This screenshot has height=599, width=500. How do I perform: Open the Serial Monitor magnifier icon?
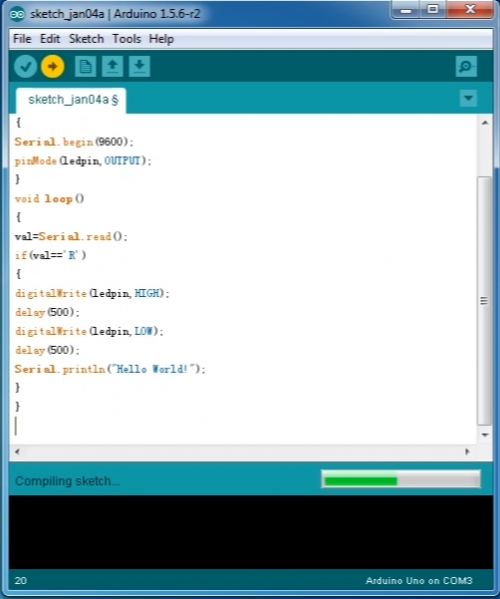[x=466, y=66]
